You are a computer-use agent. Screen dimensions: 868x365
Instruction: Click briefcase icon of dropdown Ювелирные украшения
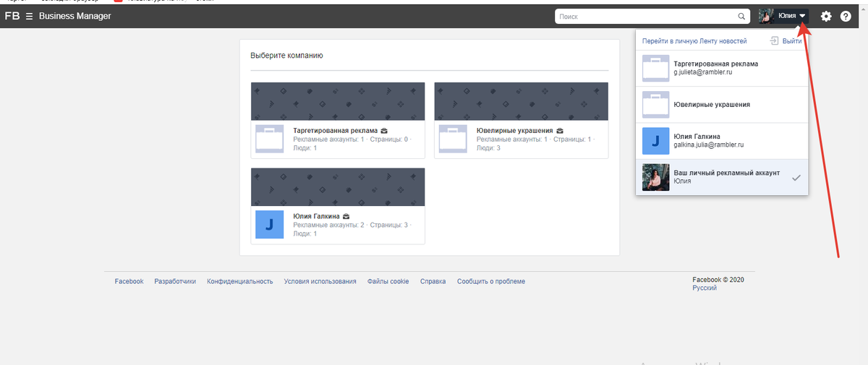(656, 105)
